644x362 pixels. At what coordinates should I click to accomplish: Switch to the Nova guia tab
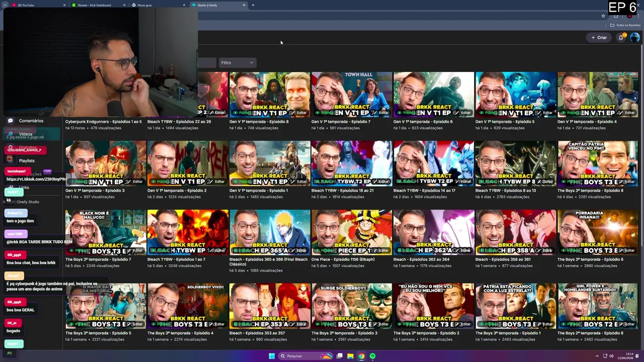(x=158, y=5)
